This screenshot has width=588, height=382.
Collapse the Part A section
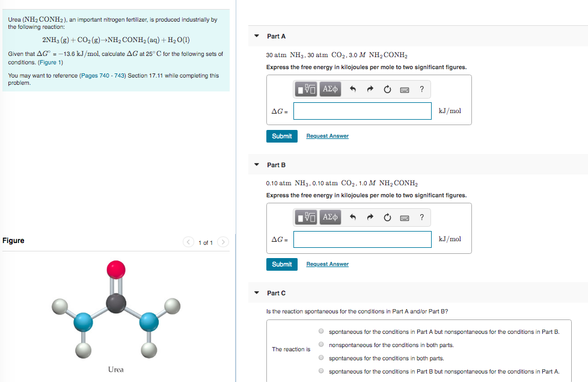pos(257,36)
